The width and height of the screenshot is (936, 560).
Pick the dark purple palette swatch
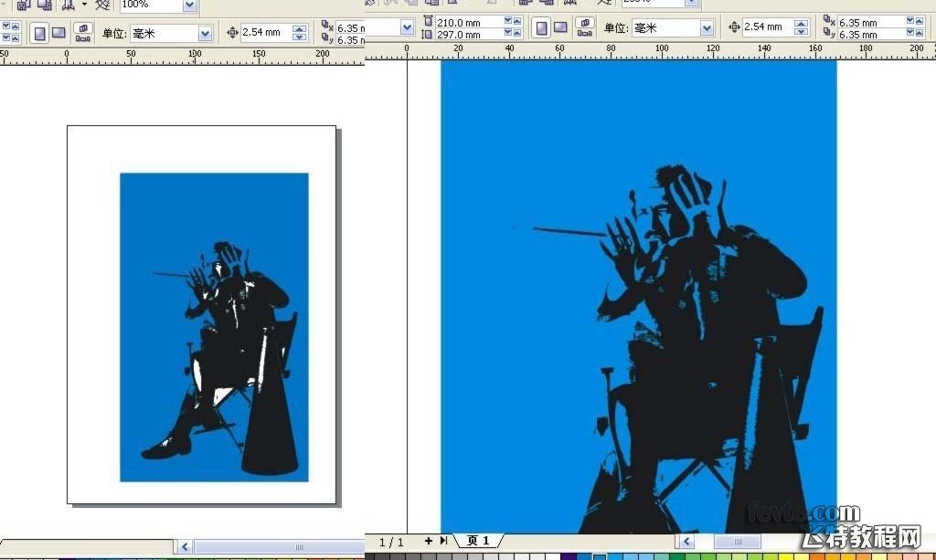pos(568,557)
